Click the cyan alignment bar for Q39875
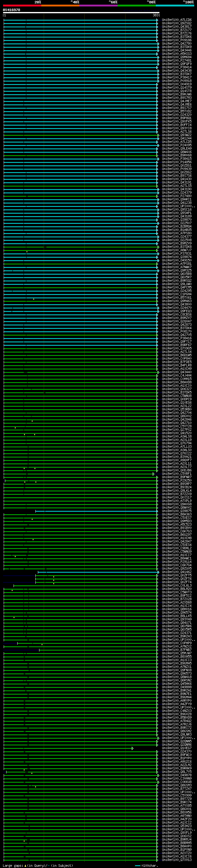This screenshot has height=868, width=197. click(x=96, y=511)
